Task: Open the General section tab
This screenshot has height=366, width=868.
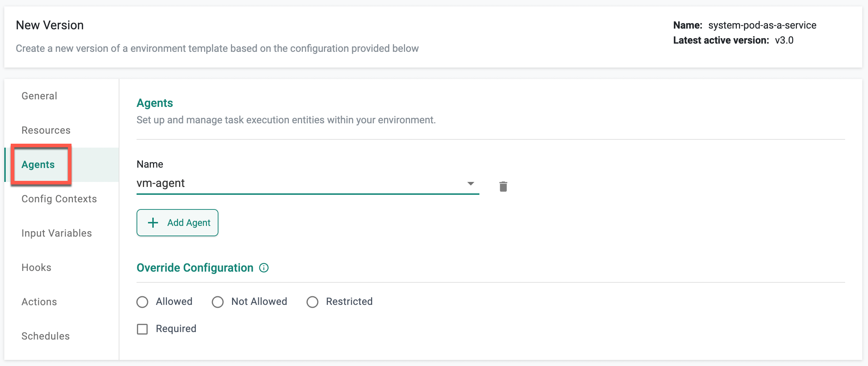Action: coord(39,96)
